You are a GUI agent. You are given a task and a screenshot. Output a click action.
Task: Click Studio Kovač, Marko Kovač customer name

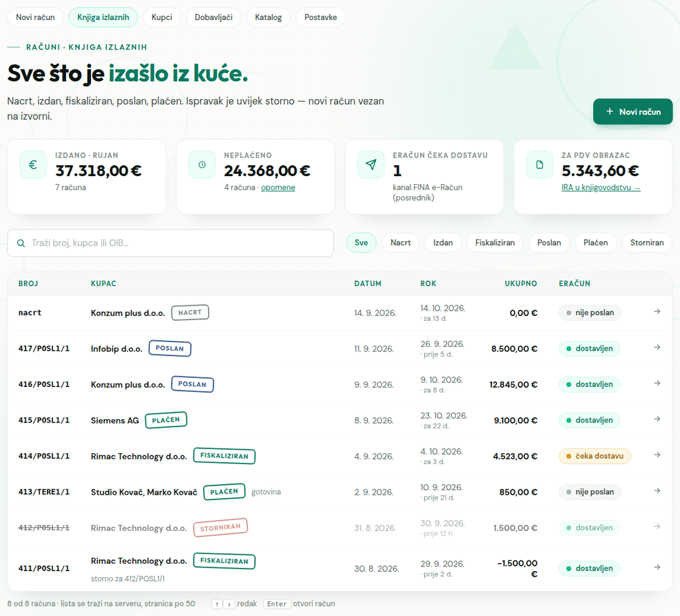[x=144, y=492]
